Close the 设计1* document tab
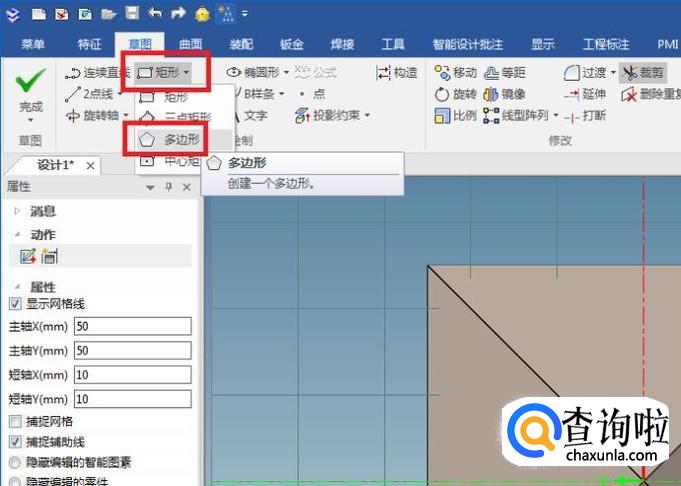Image resolution: width=681 pixels, height=486 pixels. [90, 166]
